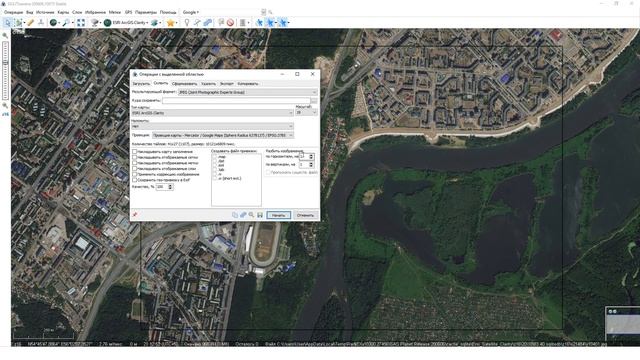Expand the ESRI ArcGIS.Clarity map toolbar dropdown arrow
Image resolution: width=640 pixels, height=360 pixels.
(147, 23)
